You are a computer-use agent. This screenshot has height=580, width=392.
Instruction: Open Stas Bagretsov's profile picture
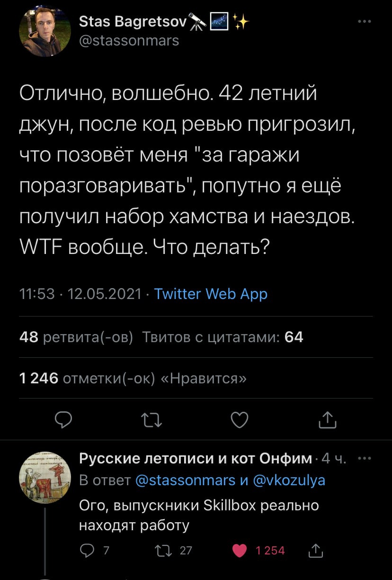tap(45, 30)
